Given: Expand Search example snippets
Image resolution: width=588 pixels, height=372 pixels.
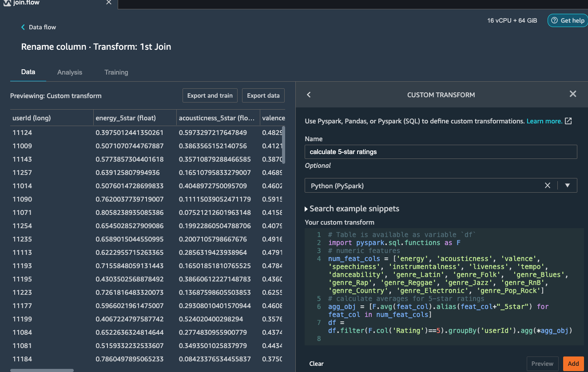Looking at the screenshot, I should point(352,209).
